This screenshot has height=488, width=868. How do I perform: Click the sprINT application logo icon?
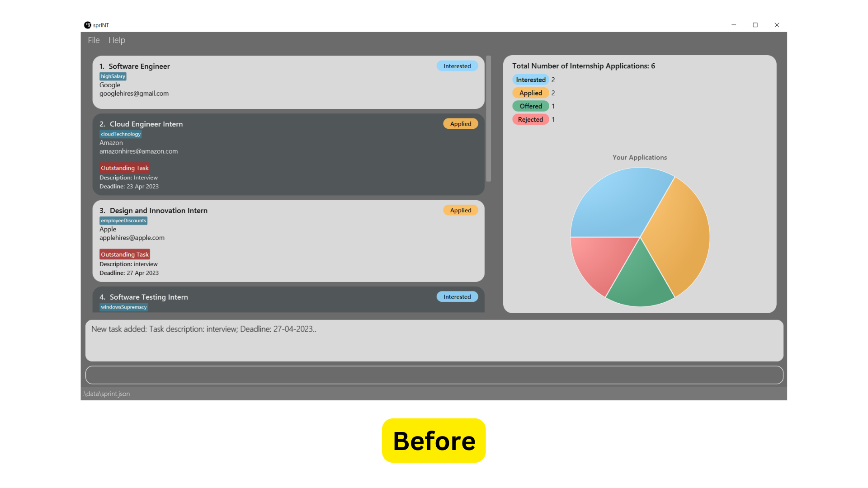(88, 25)
